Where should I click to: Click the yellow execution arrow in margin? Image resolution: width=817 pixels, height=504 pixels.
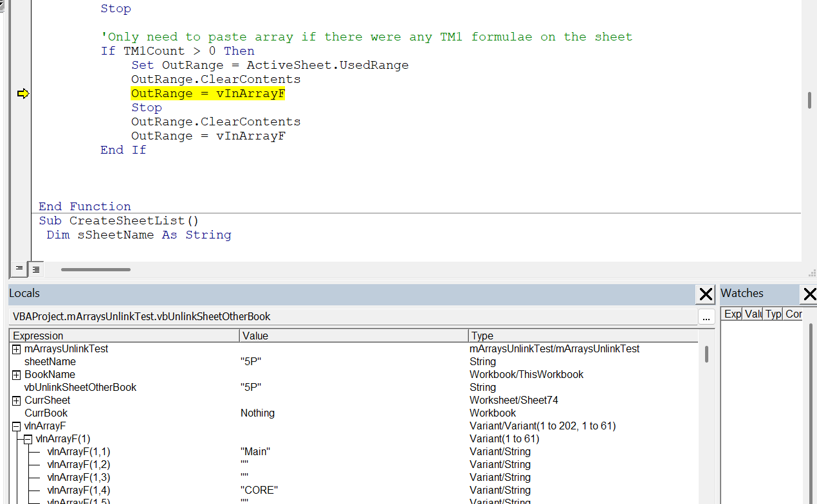coord(23,94)
